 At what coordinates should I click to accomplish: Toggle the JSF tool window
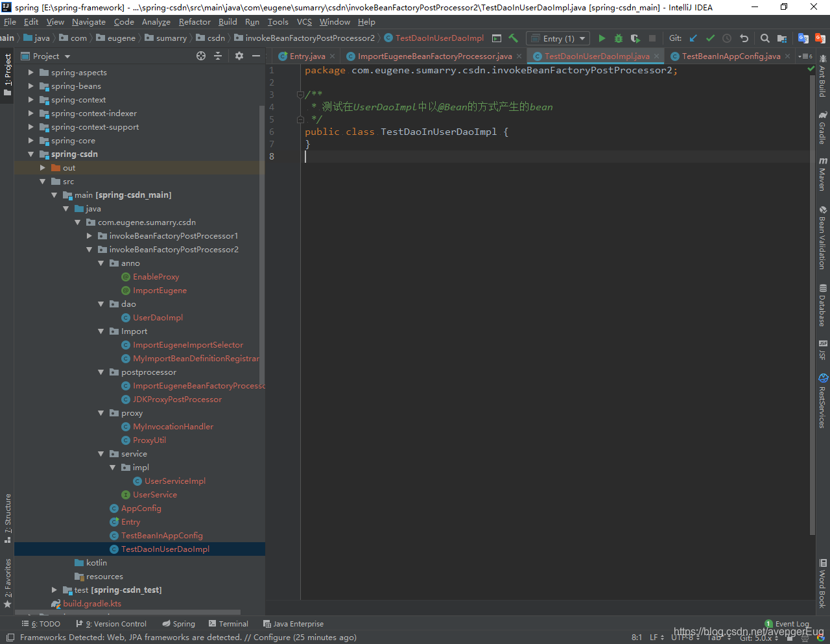click(x=823, y=350)
